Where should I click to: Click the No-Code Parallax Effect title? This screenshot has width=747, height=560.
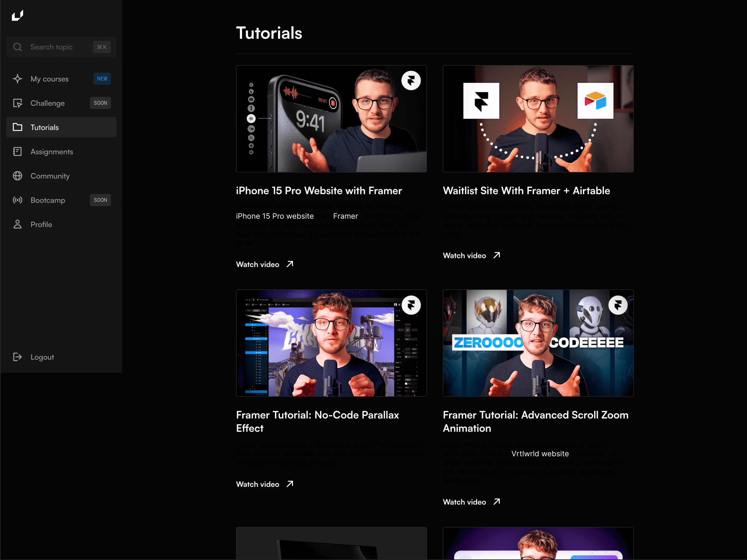[318, 422]
